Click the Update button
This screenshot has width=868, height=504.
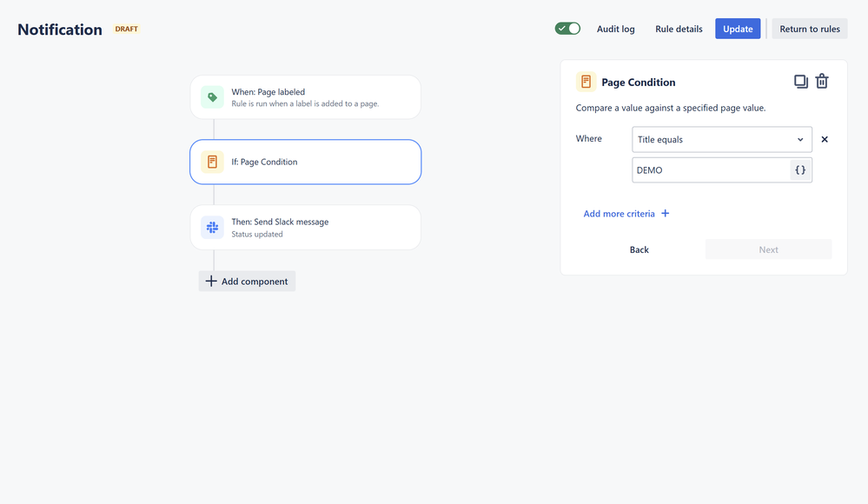click(738, 29)
